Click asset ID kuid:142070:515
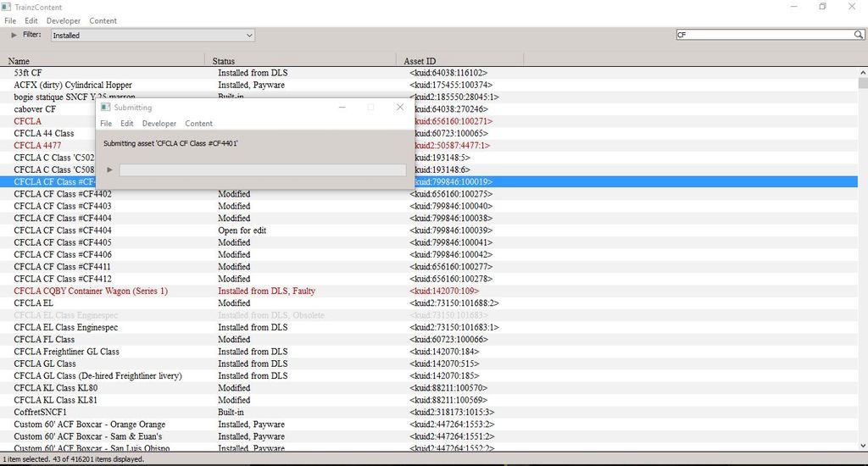868x466 pixels. coord(444,363)
